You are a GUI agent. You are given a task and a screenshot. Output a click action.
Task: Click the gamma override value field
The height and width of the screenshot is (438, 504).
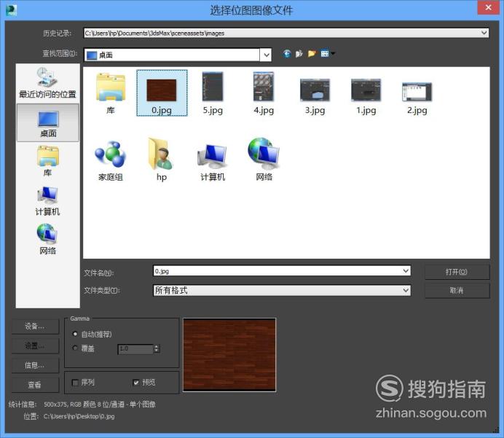[135, 349]
